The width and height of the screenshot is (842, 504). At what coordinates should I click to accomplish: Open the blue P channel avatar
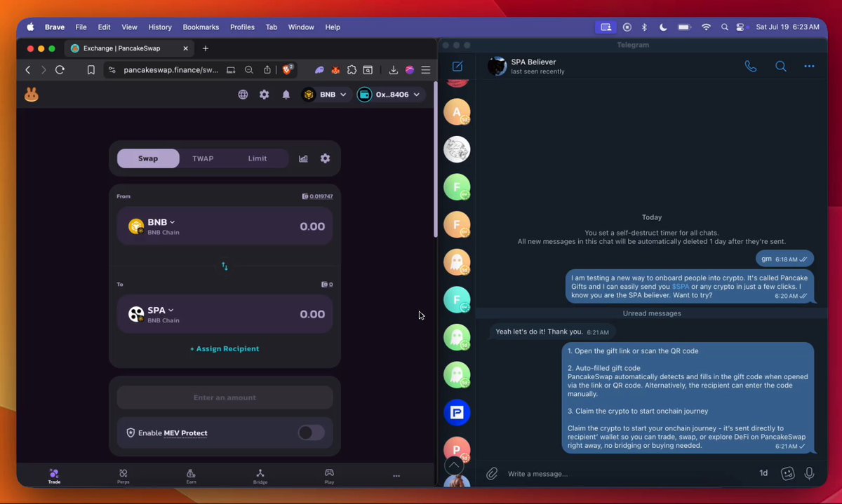[457, 412]
